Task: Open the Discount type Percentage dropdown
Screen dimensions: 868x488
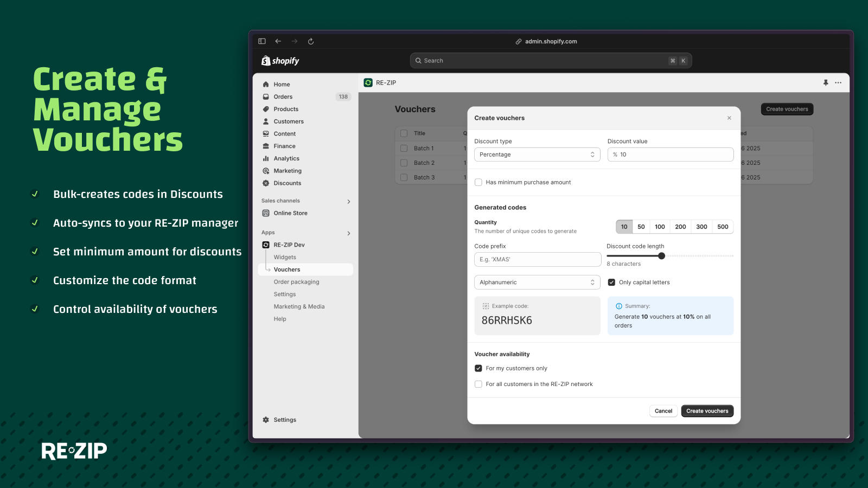Action: (537, 155)
